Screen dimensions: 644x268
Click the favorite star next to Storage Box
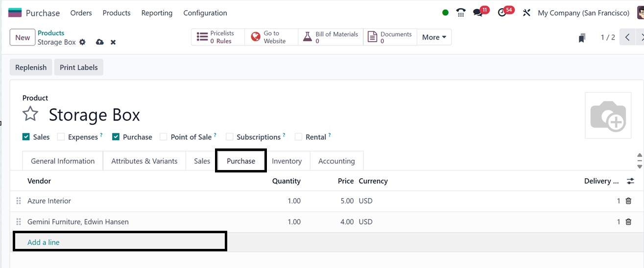tap(30, 115)
